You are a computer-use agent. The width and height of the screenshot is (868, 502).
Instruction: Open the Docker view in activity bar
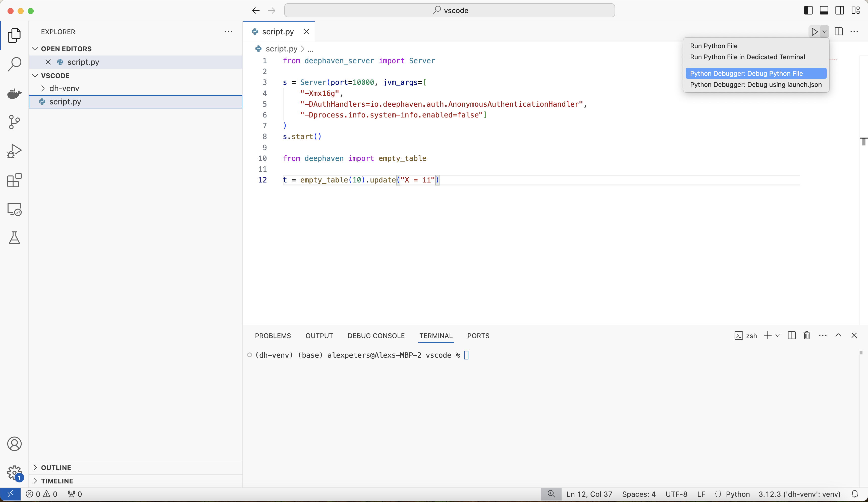click(x=14, y=93)
